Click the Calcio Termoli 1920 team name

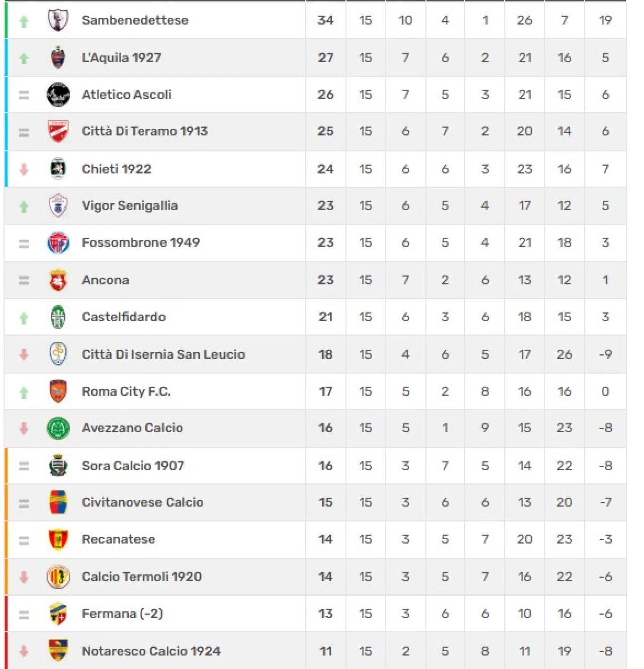tap(141, 576)
